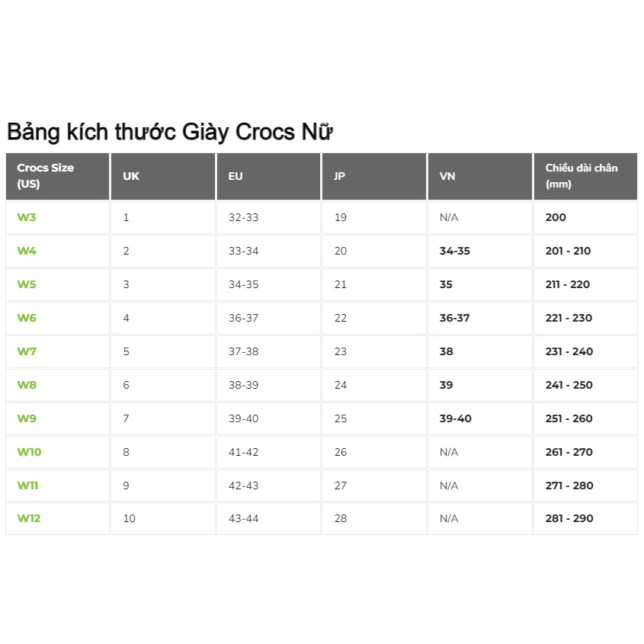Click the W3 size label

(x=27, y=217)
